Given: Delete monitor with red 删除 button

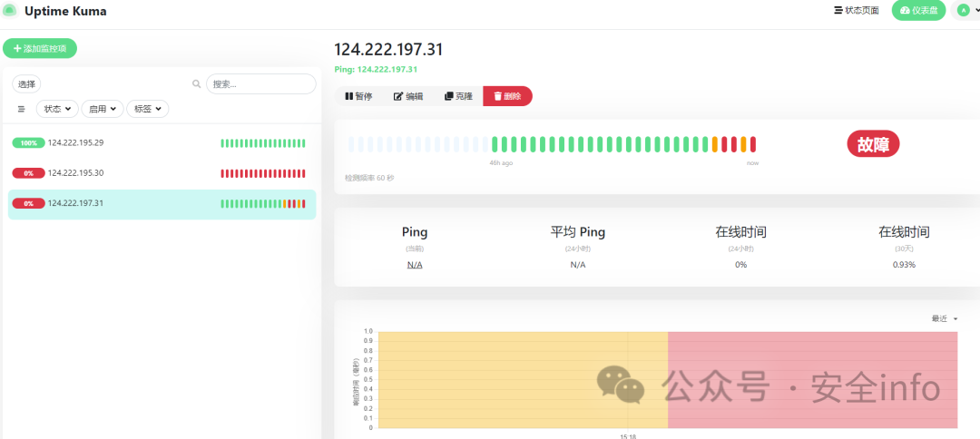Looking at the screenshot, I should pyautogui.click(x=507, y=96).
